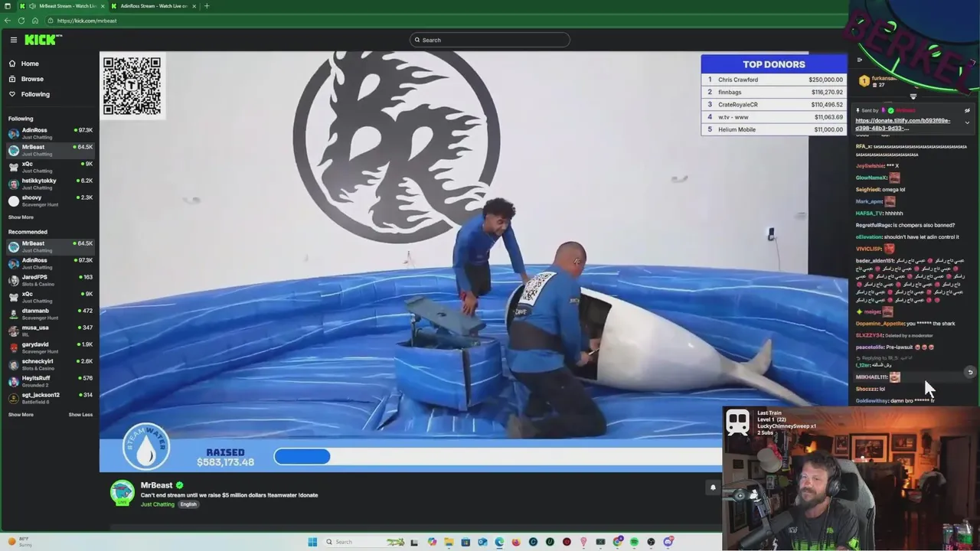The height and width of the screenshot is (551, 980).
Task: Mute the MrBeast tab speaker icon
Action: [x=32, y=6]
